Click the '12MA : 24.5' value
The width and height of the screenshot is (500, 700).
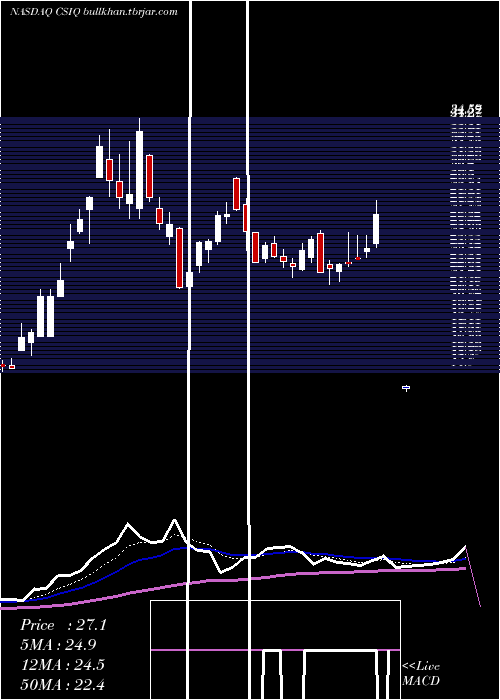tap(63, 665)
